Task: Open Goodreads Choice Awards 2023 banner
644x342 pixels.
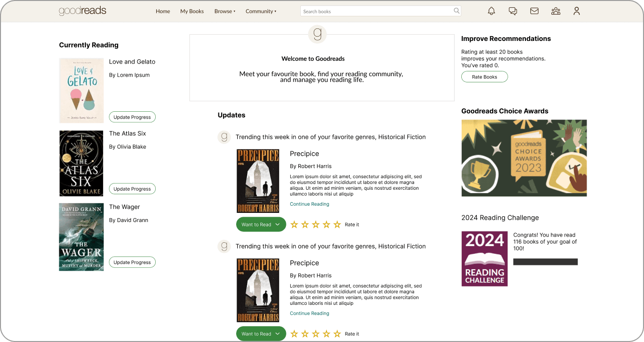Action: click(x=524, y=158)
